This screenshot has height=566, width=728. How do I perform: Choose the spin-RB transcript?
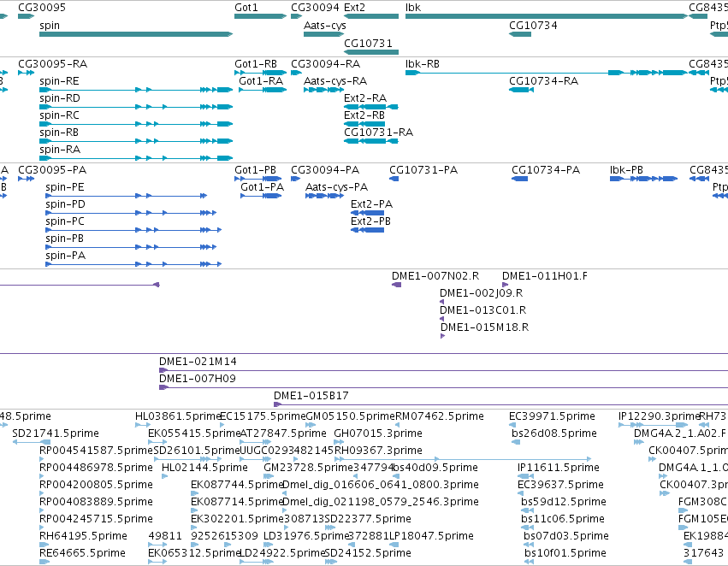(x=136, y=141)
